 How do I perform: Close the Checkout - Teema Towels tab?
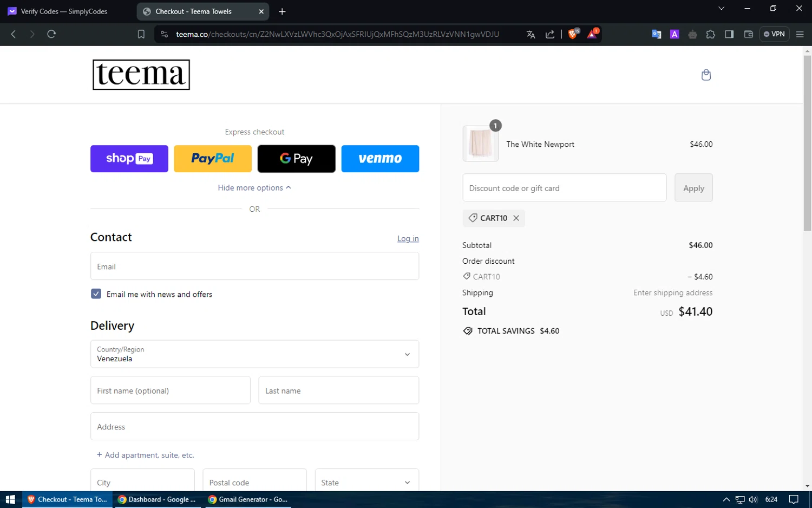point(261,11)
